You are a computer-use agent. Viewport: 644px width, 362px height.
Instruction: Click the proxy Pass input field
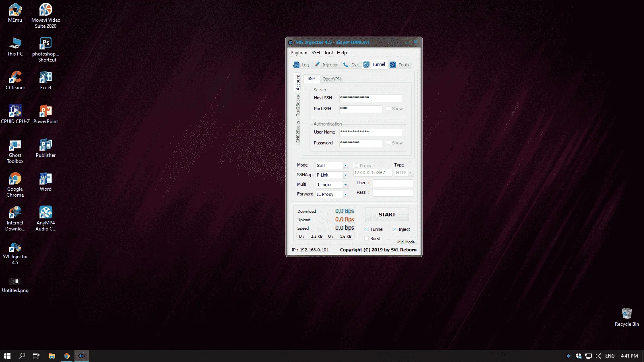(x=393, y=193)
